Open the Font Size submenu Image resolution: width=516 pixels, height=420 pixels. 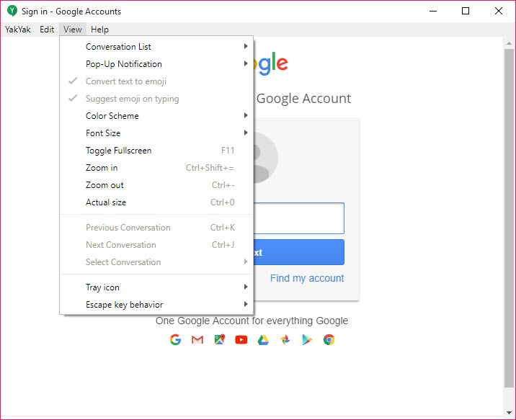[x=156, y=133]
